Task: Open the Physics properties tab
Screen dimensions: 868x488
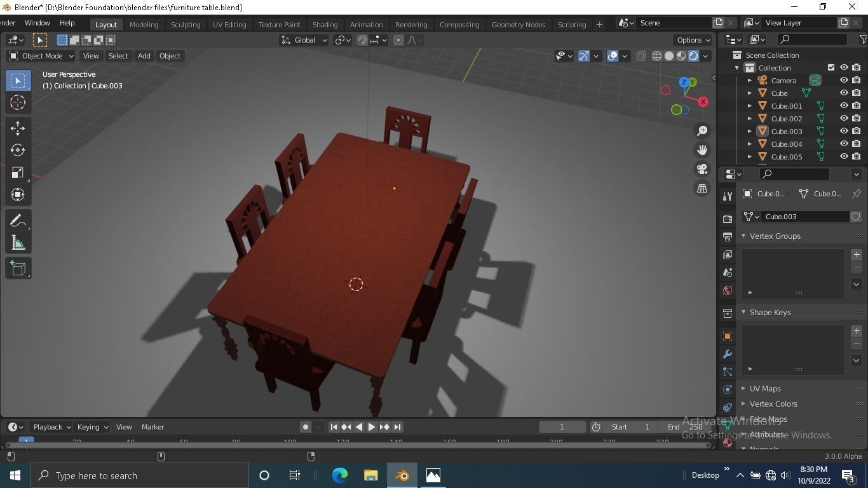Action: pyautogui.click(x=728, y=390)
